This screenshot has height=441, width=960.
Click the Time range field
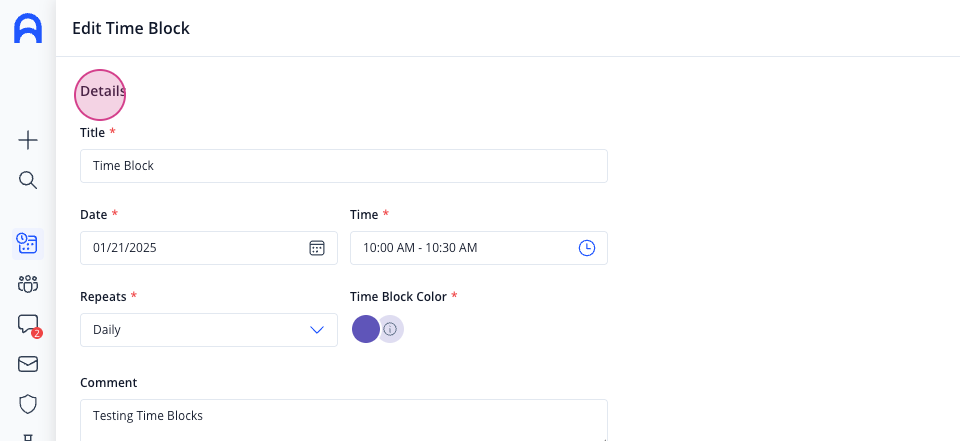479,247
